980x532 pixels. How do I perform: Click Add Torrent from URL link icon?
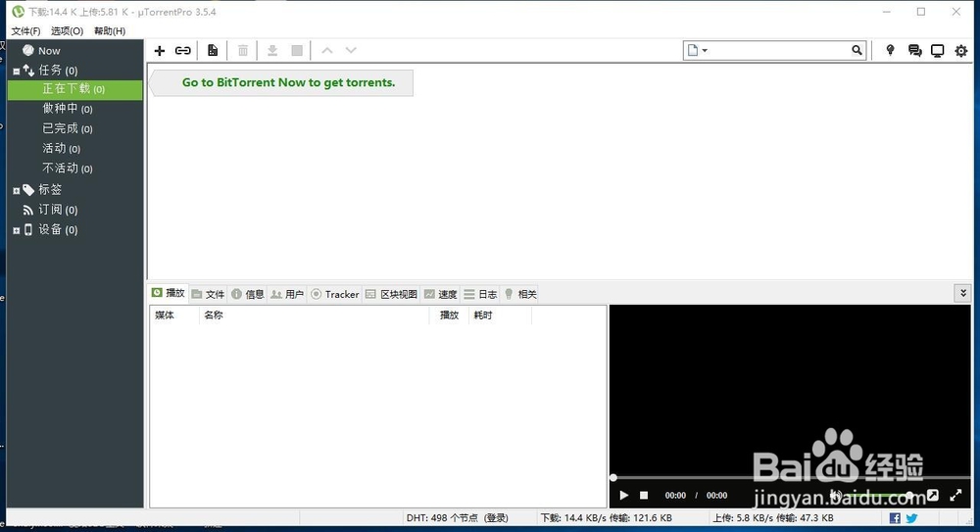pos(183,51)
